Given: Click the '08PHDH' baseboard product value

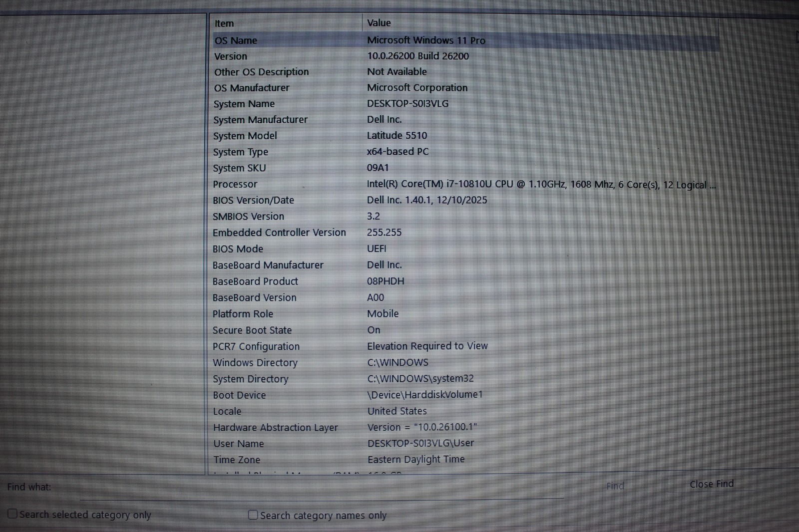Looking at the screenshot, I should click(386, 281).
